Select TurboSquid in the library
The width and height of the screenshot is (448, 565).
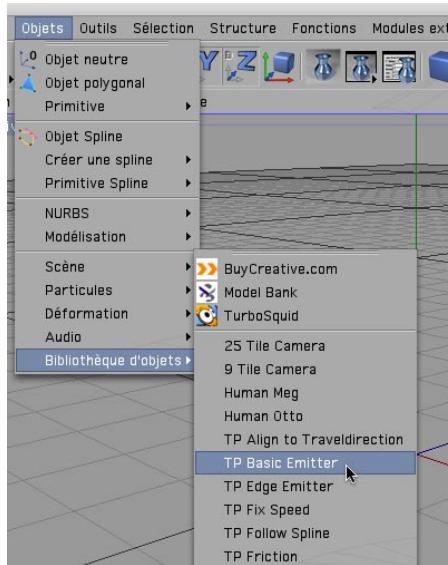tap(306, 316)
